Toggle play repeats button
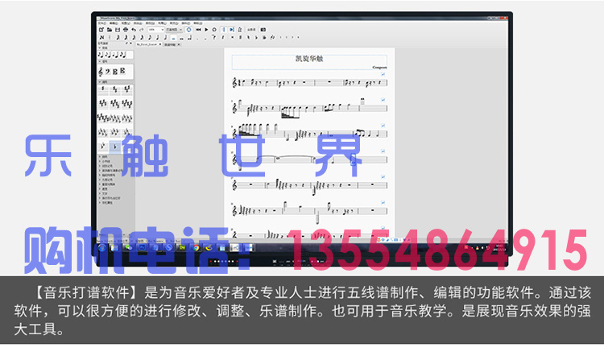 click(x=224, y=30)
